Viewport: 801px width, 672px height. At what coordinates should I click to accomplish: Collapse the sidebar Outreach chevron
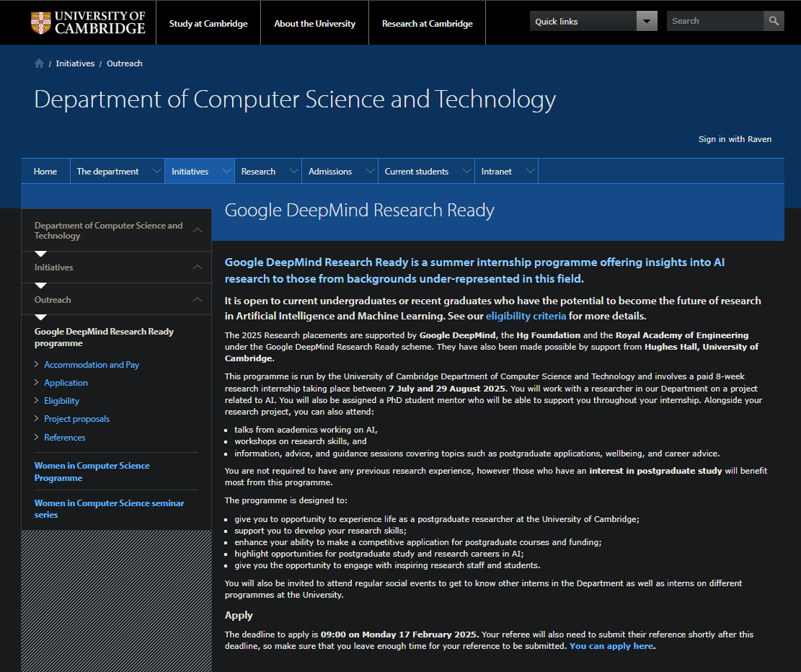click(198, 299)
